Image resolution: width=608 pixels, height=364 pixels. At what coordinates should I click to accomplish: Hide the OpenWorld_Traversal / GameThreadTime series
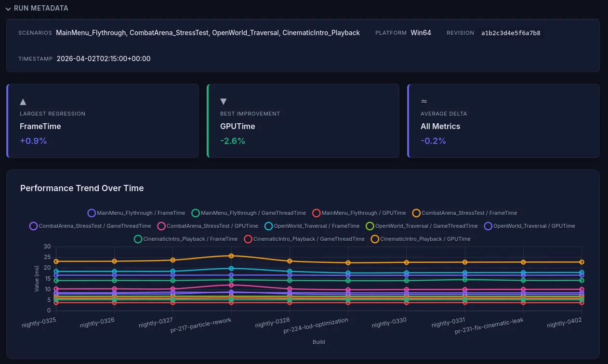(x=370, y=226)
